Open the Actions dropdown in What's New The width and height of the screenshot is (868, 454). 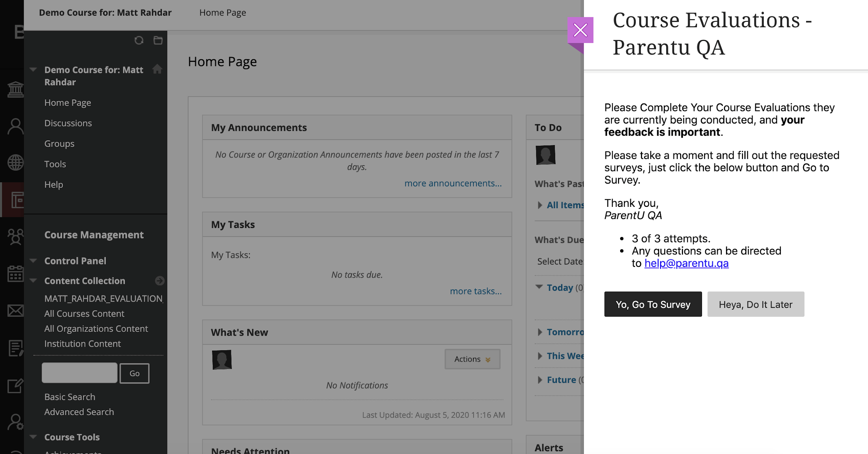472,359
